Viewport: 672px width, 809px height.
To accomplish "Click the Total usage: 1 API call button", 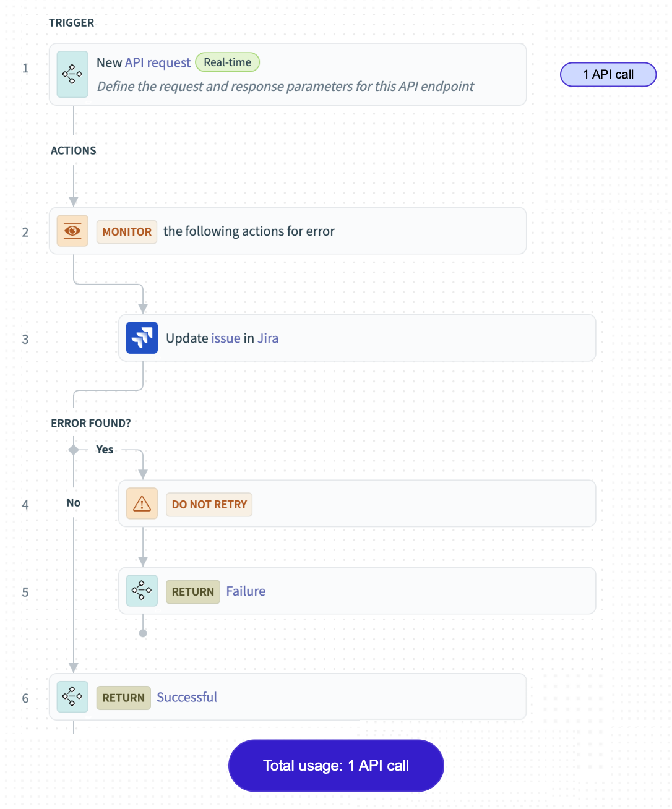I will pyautogui.click(x=335, y=765).
